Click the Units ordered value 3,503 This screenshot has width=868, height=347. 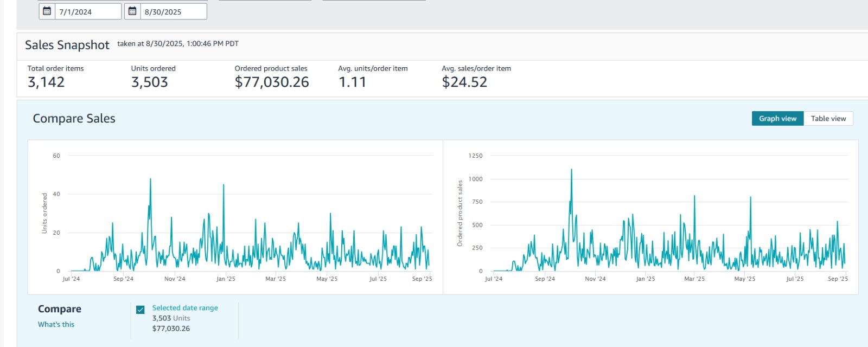click(150, 82)
